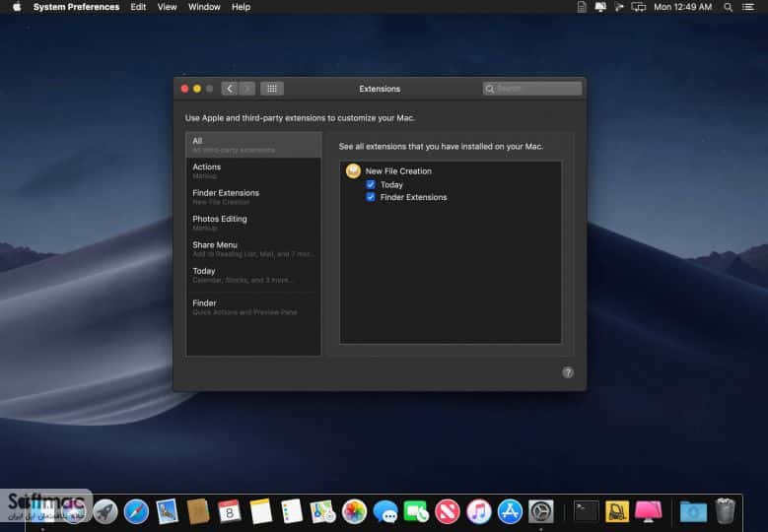Click the Search field in Extensions window

pos(532,89)
